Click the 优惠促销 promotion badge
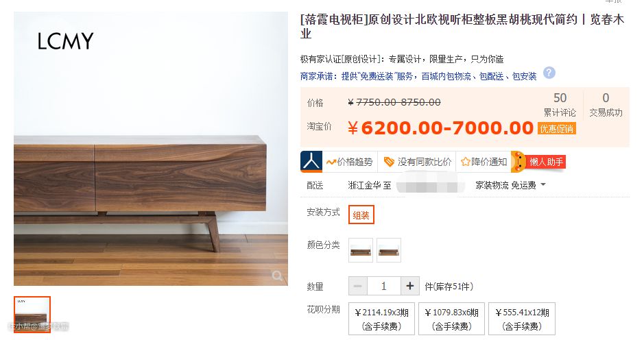Image resolution: width=644 pixels, height=340 pixels. (x=556, y=128)
